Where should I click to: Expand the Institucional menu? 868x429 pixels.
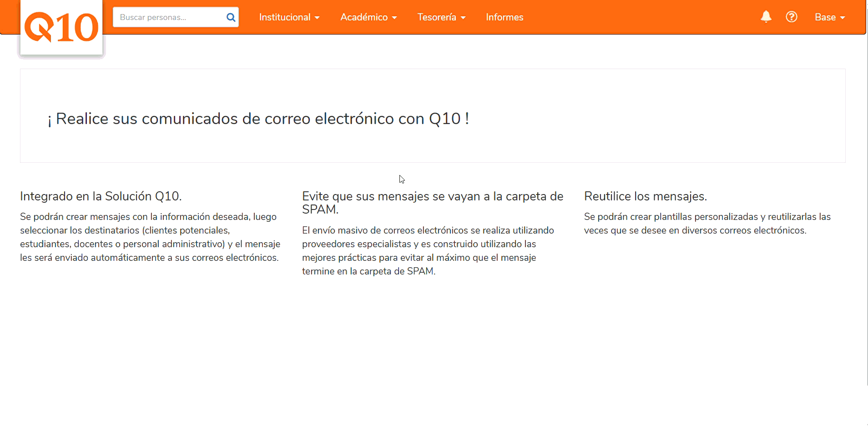coord(289,17)
